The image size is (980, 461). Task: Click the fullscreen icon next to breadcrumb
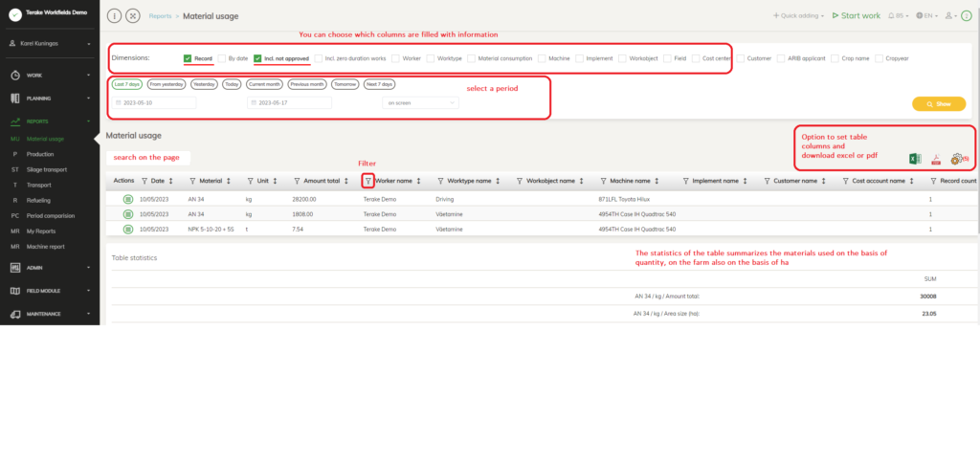(132, 16)
